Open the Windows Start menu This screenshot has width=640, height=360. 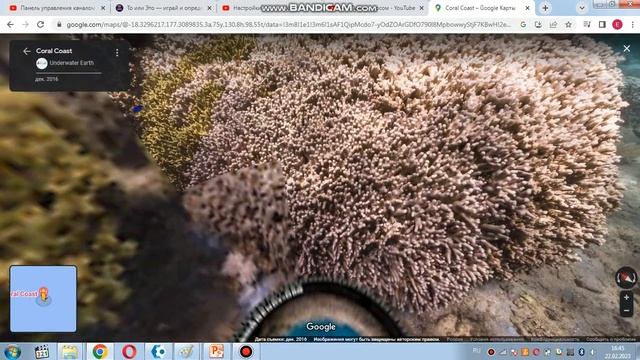click(12, 351)
